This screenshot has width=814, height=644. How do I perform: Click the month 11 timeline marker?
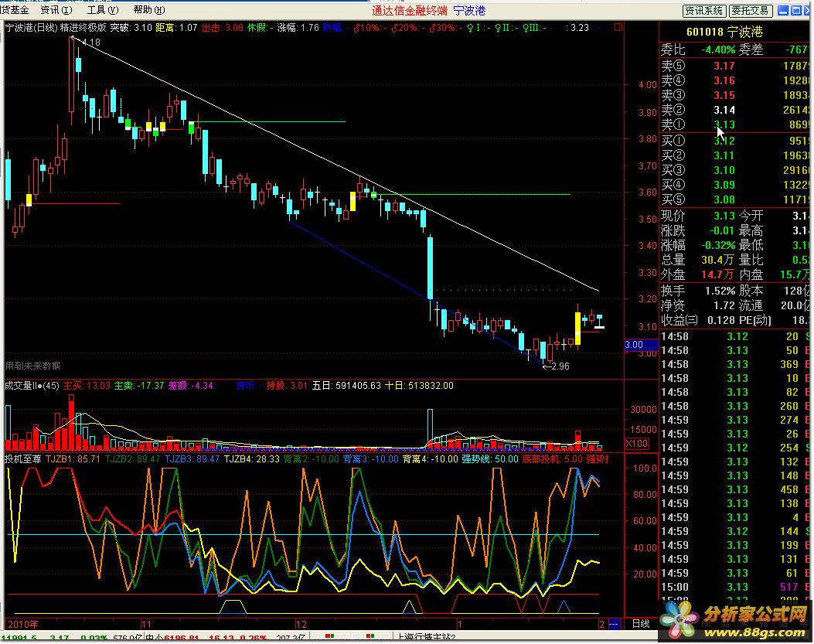tap(146, 624)
